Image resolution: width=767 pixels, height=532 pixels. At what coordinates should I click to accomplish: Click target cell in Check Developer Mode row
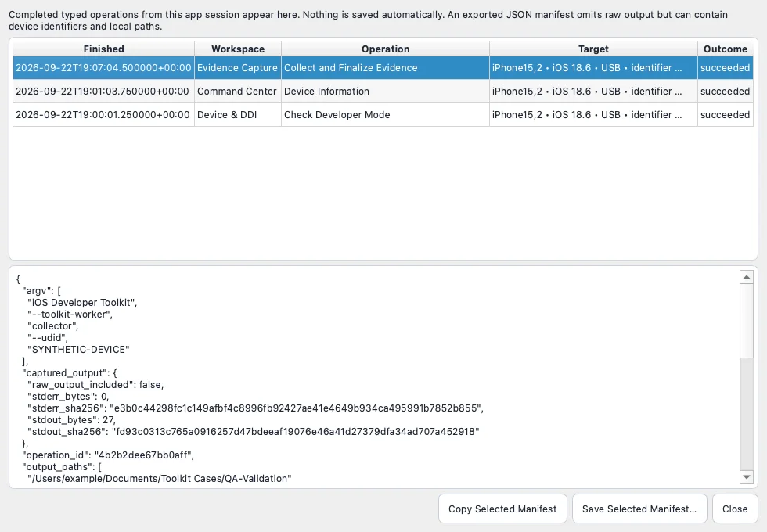pyautogui.click(x=593, y=114)
